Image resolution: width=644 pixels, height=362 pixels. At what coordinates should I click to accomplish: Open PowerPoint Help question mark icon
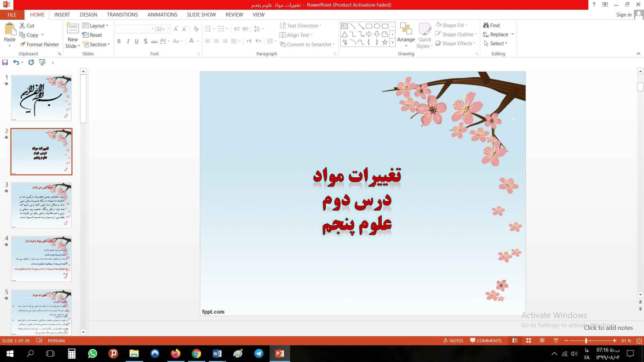594,5
